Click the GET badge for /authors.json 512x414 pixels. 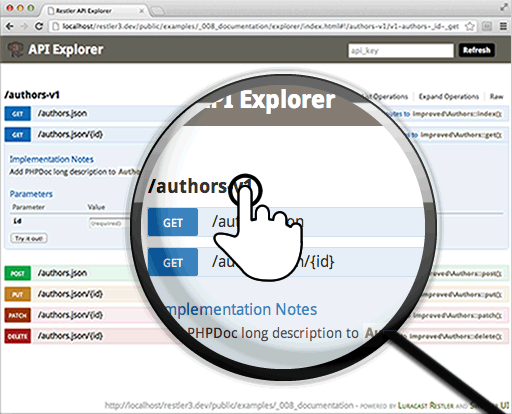pos(18,114)
